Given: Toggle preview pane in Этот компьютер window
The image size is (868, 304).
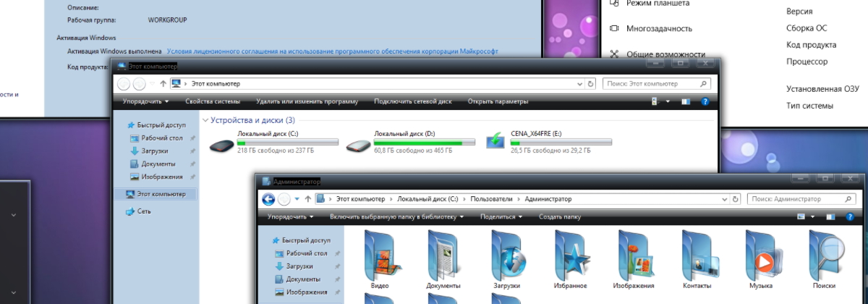Looking at the screenshot, I should 686,102.
